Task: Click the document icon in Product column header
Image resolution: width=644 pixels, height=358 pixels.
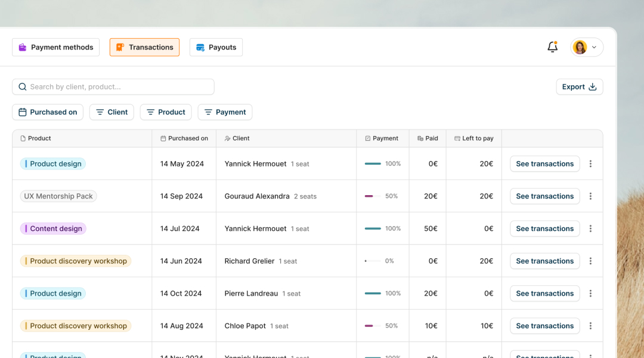Action: [x=22, y=138]
